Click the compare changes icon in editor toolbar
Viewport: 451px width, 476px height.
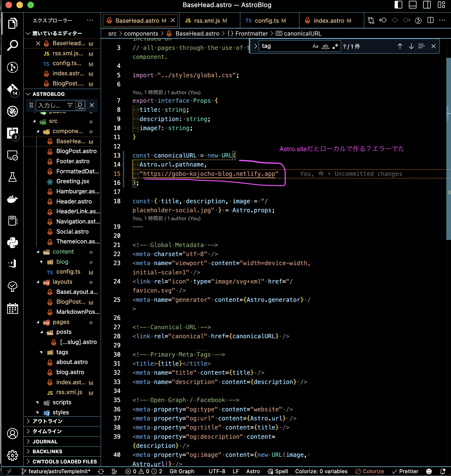click(371, 20)
